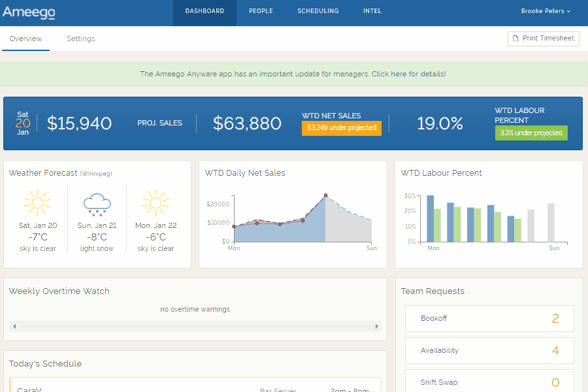Screen dimensions: 588x392
Task: Click here for Ameego Anyware update details
Action: click(410, 74)
